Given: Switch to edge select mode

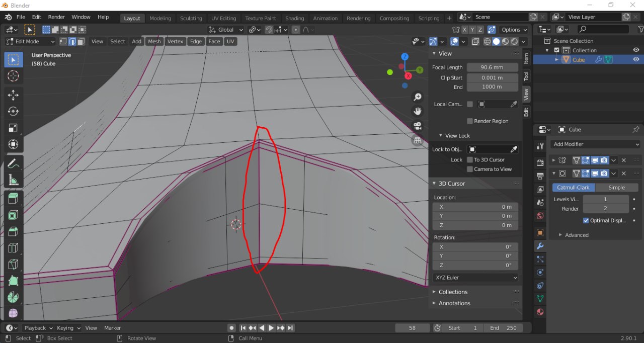Looking at the screenshot, I should click(72, 41).
